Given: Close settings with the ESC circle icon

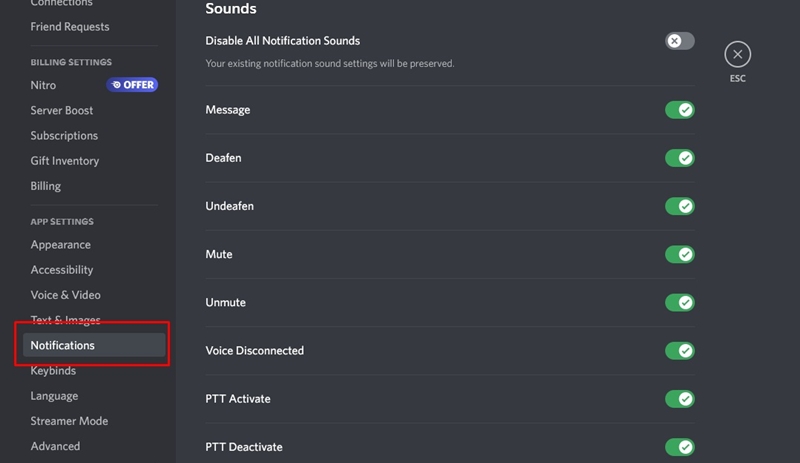Looking at the screenshot, I should pos(737,54).
